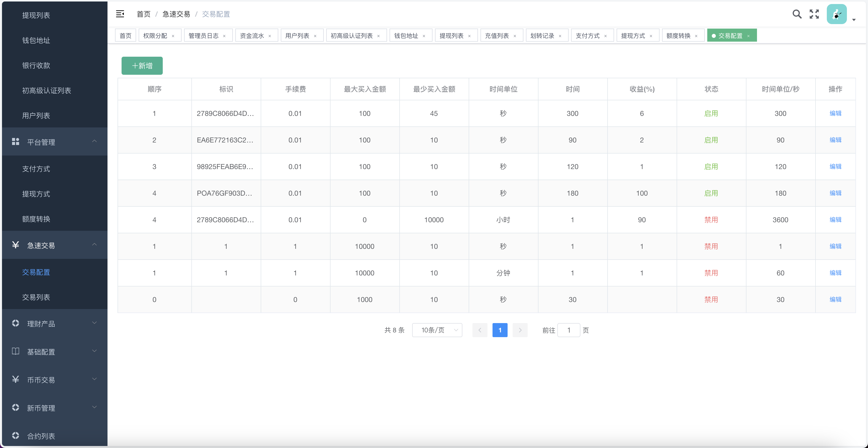Click the 前往 page number input
This screenshot has height=448, width=868.
569,330
